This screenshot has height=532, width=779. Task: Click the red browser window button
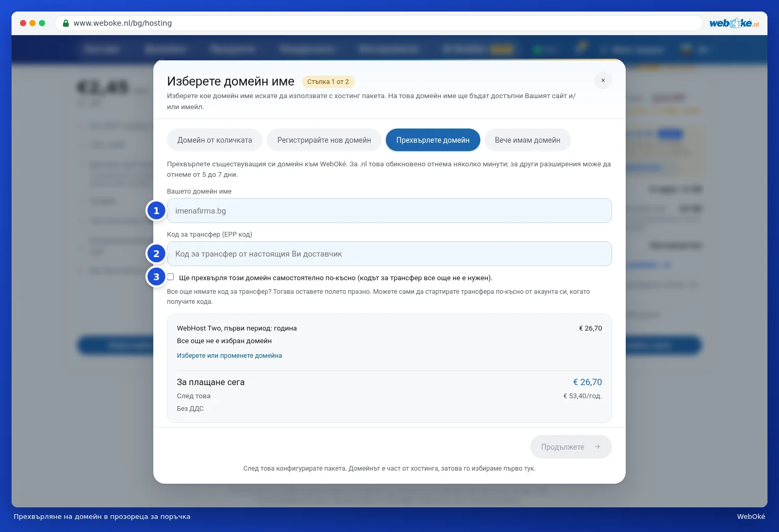(x=23, y=23)
